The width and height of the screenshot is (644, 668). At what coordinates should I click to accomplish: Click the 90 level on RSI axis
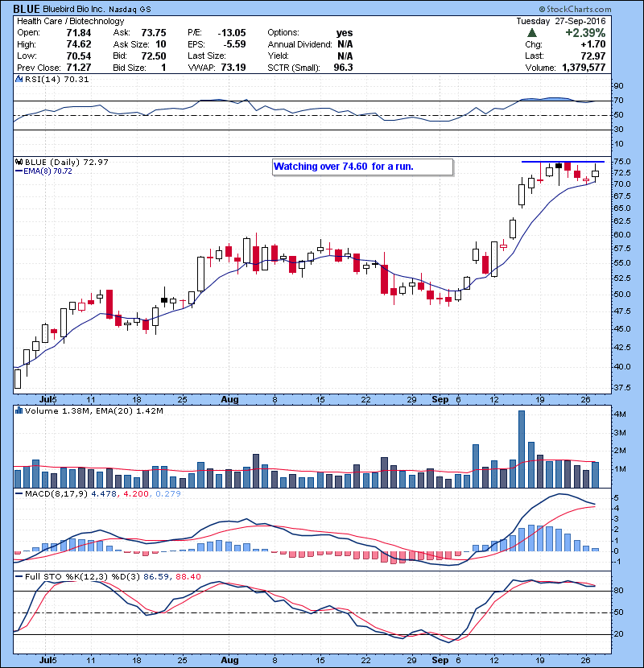tap(618, 85)
